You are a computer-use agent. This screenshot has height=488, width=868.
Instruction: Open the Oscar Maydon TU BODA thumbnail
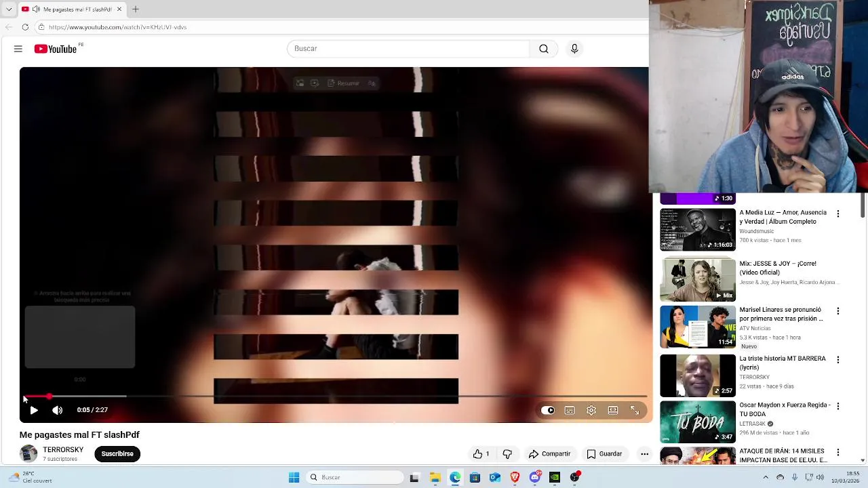(x=698, y=422)
